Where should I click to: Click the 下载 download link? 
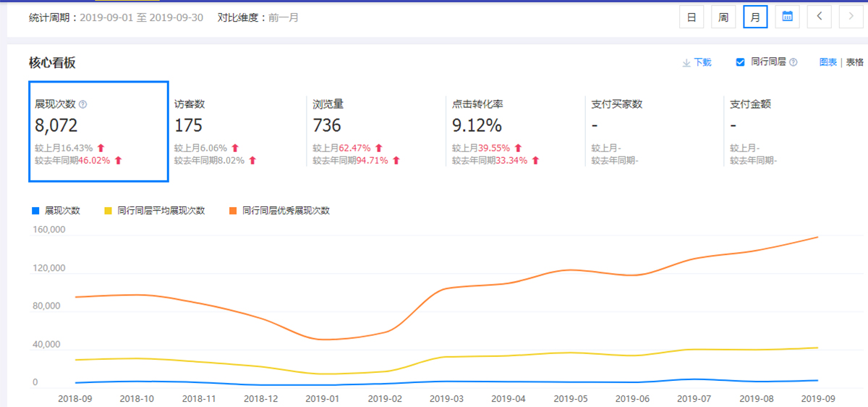click(702, 63)
